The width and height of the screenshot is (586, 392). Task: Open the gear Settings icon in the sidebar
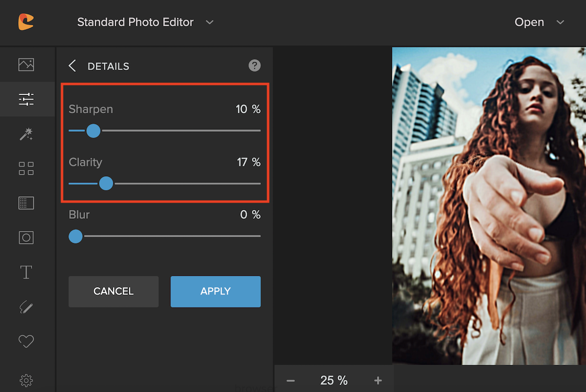pyautogui.click(x=26, y=380)
